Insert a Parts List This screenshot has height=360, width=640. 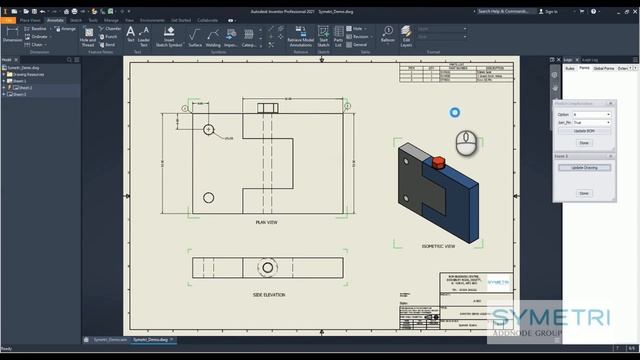pyautogui.click(x=338, y=36)
